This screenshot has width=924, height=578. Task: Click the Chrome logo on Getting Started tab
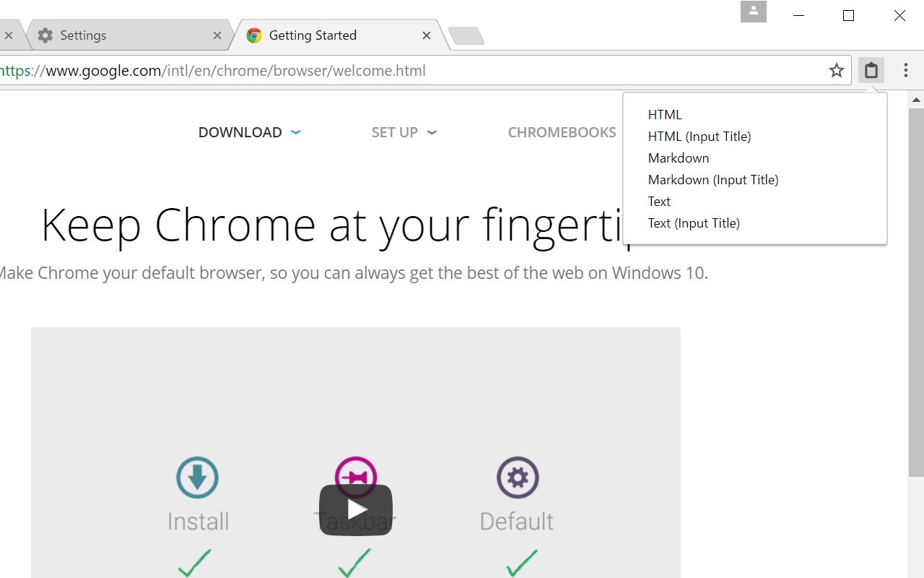(254, 35)
